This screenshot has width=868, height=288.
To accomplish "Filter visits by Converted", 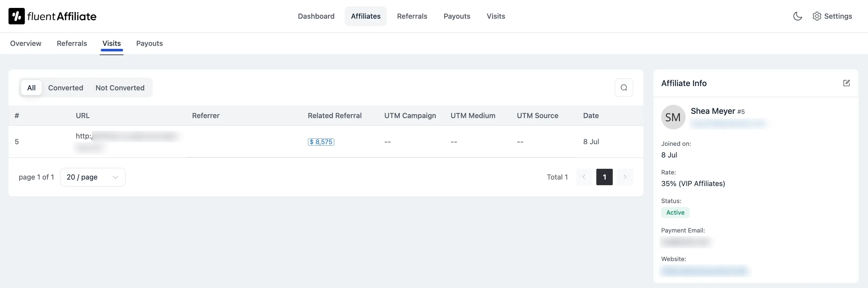I will tap(66, 88).
